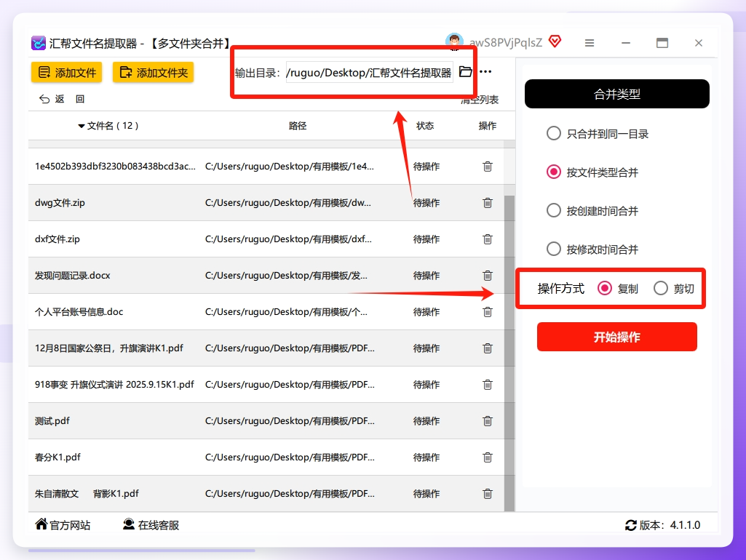Click the app logo icon
Viewport: 746px width, 560px height.
[x=39, y=43]
